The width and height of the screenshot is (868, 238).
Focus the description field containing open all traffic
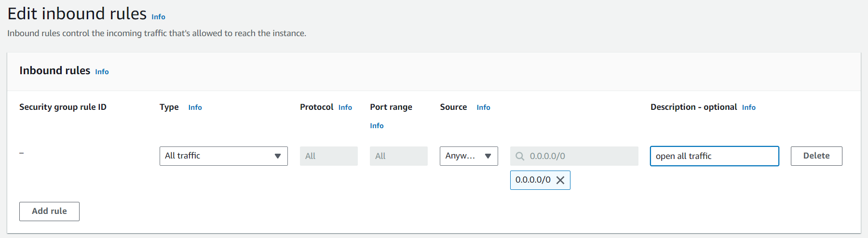point(714,156)
